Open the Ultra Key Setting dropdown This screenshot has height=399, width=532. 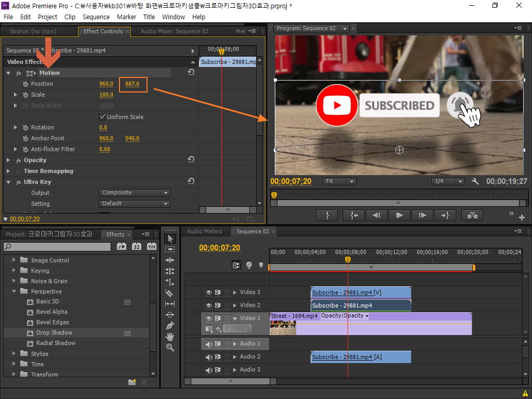pos(135,204)
